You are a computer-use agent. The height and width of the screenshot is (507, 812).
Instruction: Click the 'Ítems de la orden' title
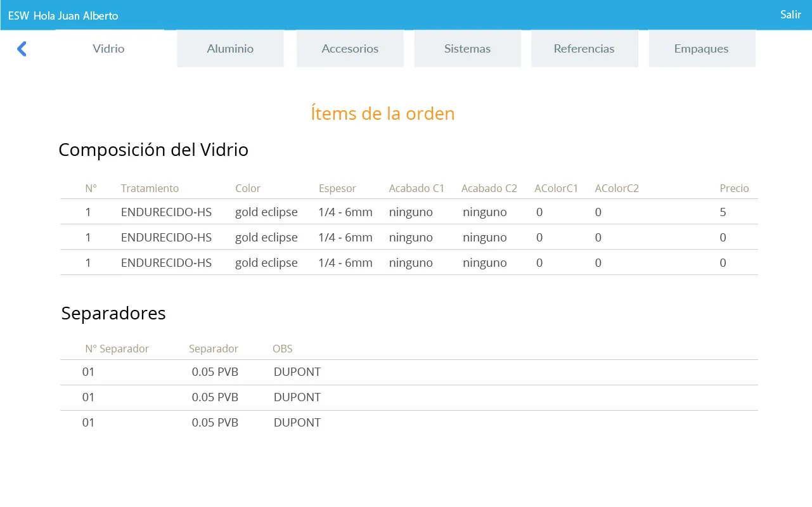[383, 113]
